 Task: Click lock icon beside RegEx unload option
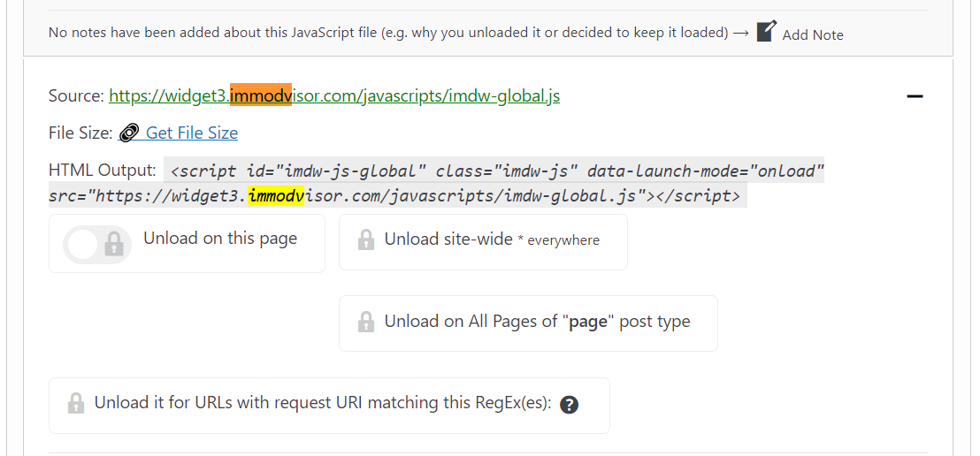click(x=76, y=403)
